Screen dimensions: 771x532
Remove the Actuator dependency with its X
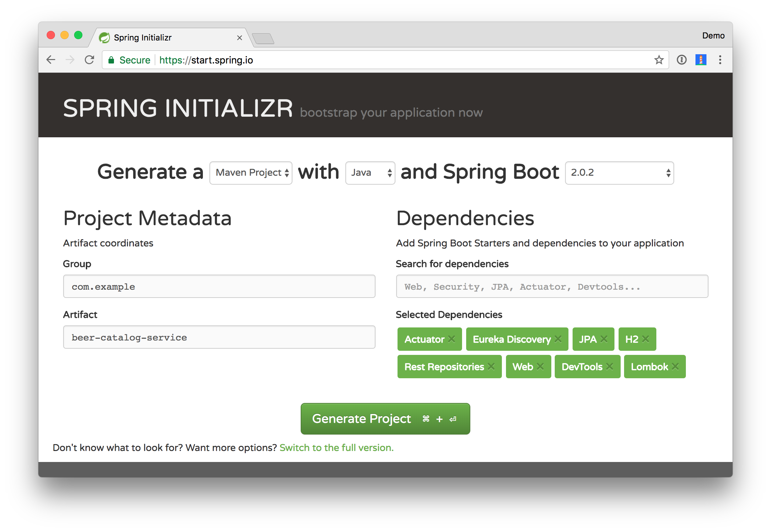pos(451,339)
